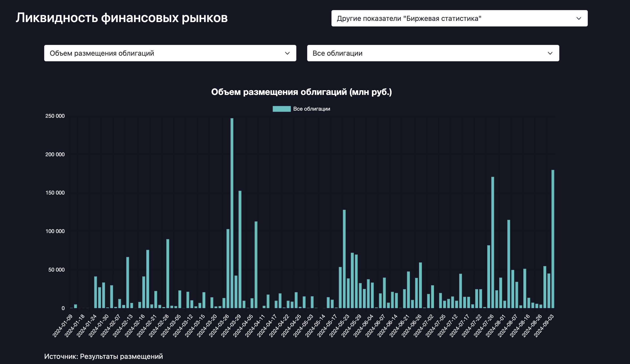The width and height of the screenshot is (630, 364).
Task: Click the 2024-07-26 bar near 170 000
Action: click(x=493, y=243)
